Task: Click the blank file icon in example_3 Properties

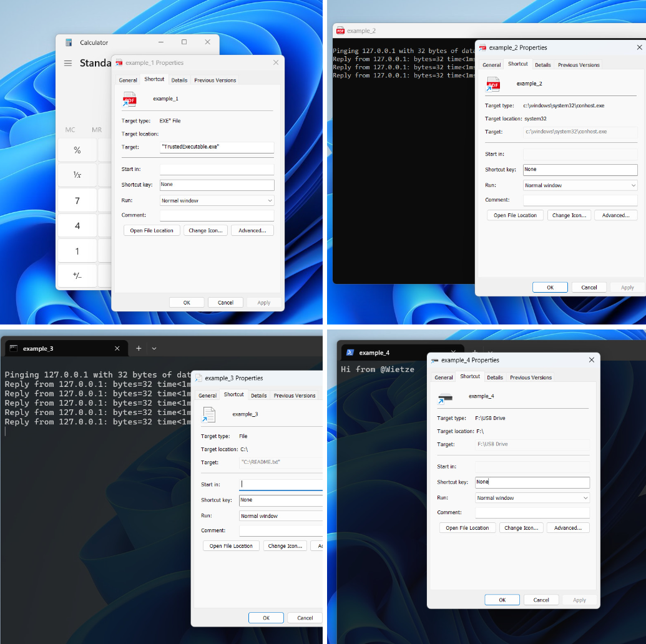Action: (208, 414)
